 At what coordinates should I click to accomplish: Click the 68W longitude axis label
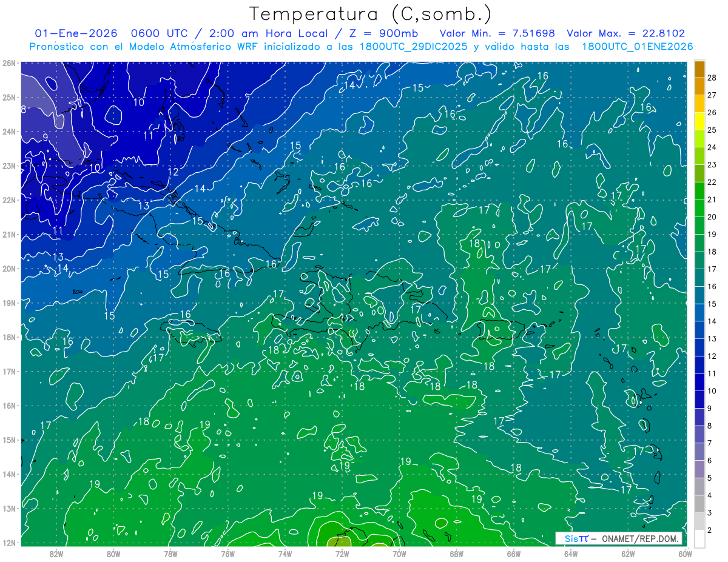click(457, 554)
